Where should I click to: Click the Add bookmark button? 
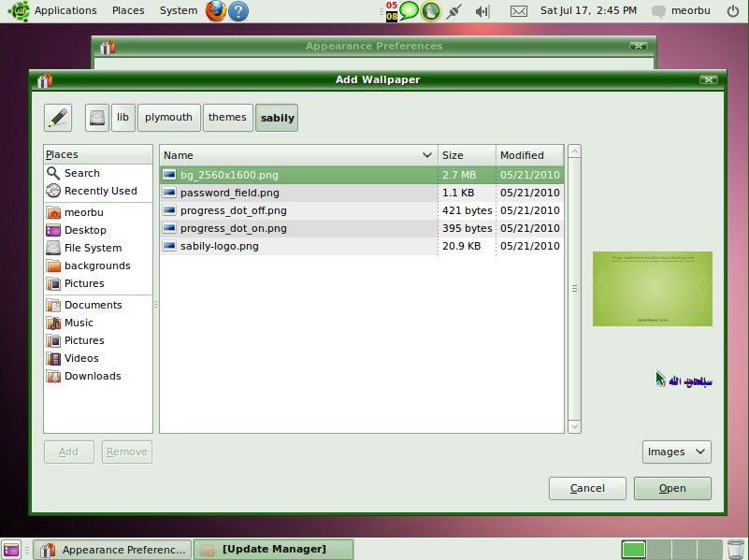click(x=69, y=452)
